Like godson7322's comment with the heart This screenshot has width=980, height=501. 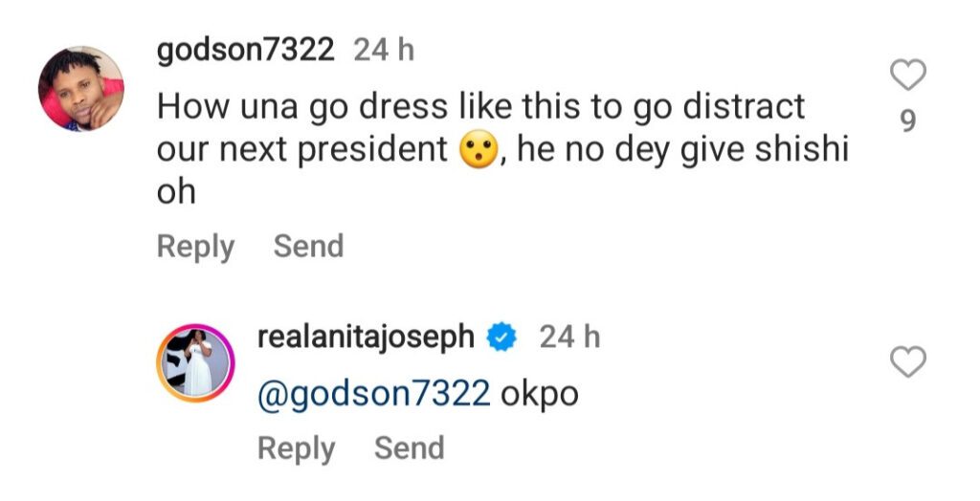point(908,74)
